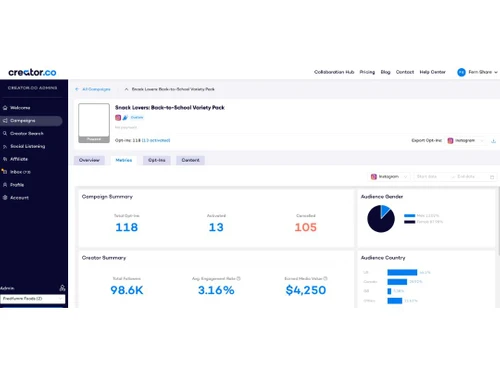Click the admin users icon near bottom of sidebar

pos(62,288)
